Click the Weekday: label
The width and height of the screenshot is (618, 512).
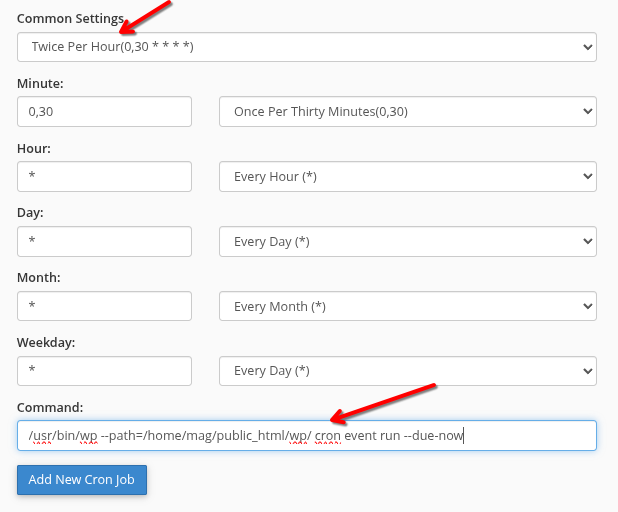tap(46, 343)
